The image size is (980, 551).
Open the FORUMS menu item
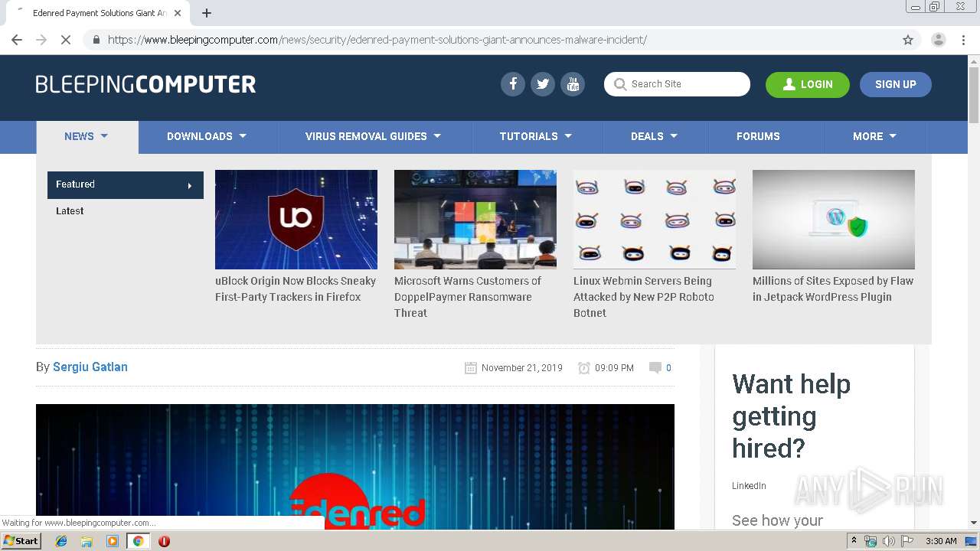758,136
